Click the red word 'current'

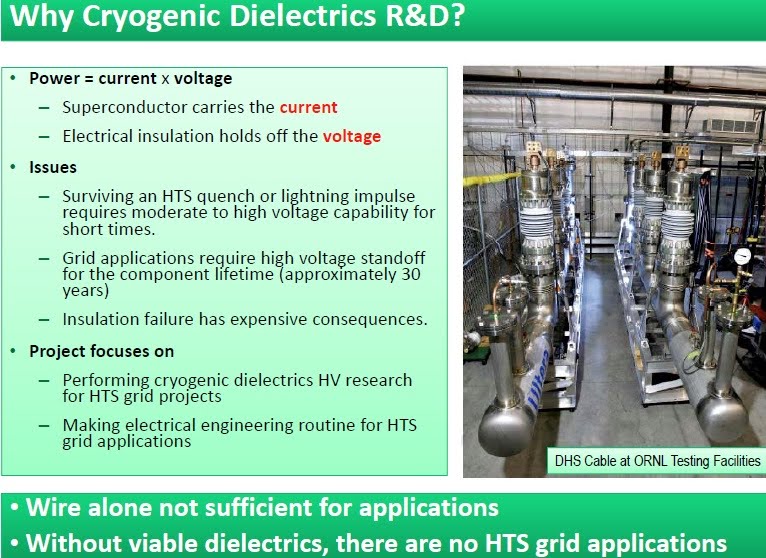coord(309,107)
